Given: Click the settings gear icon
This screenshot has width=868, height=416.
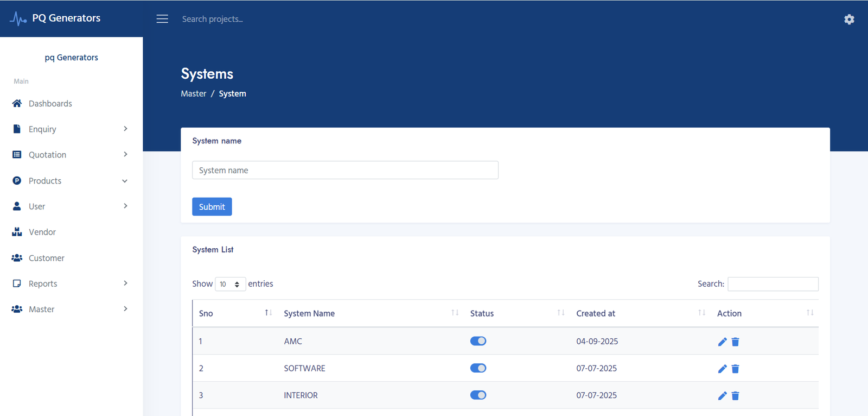Looking at the screenshot, I should click(849, 20).
